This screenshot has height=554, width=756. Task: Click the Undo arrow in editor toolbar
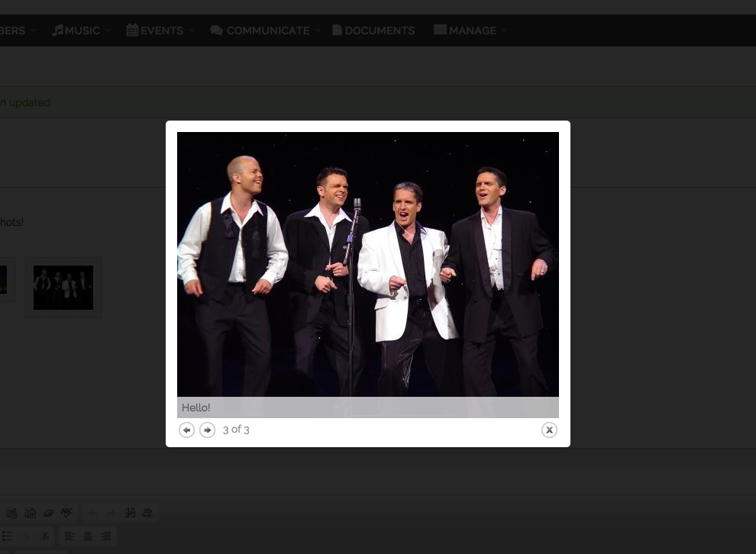[92, 513]
